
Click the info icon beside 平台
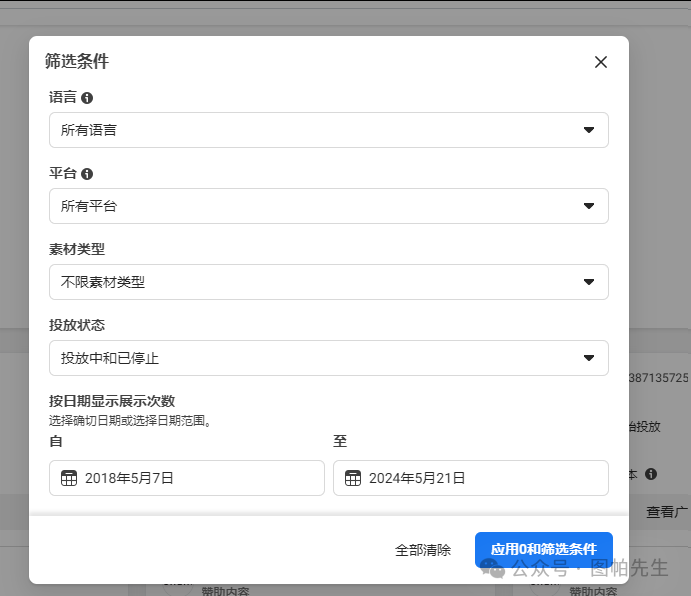(87, 174)
